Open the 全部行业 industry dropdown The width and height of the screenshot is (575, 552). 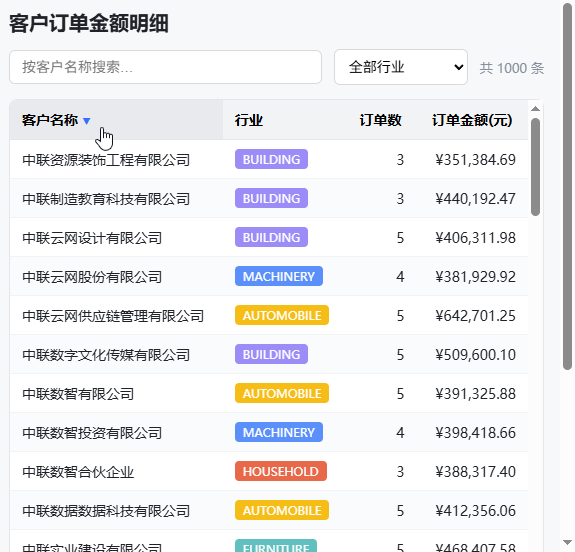pyautogui.click(x=401, y=67)
